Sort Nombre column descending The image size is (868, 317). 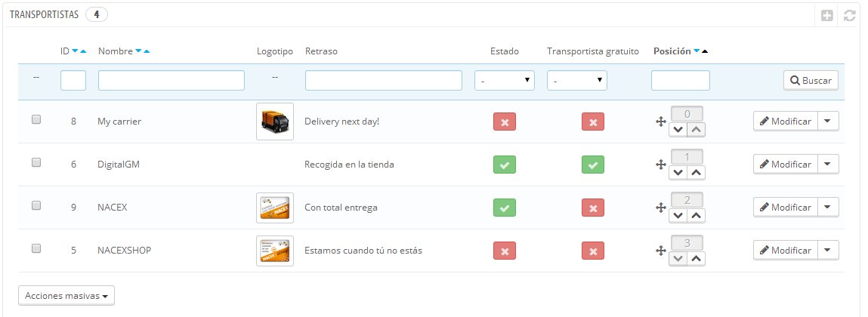(x=138, y=51)
